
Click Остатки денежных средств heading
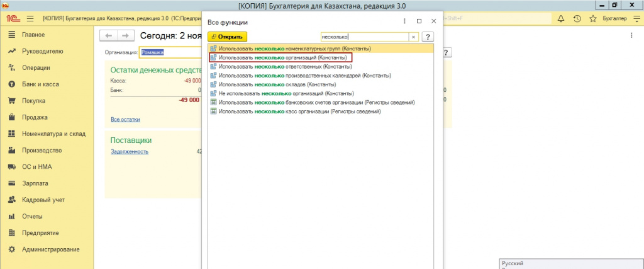pyautogui.click(x=156, y=71)
